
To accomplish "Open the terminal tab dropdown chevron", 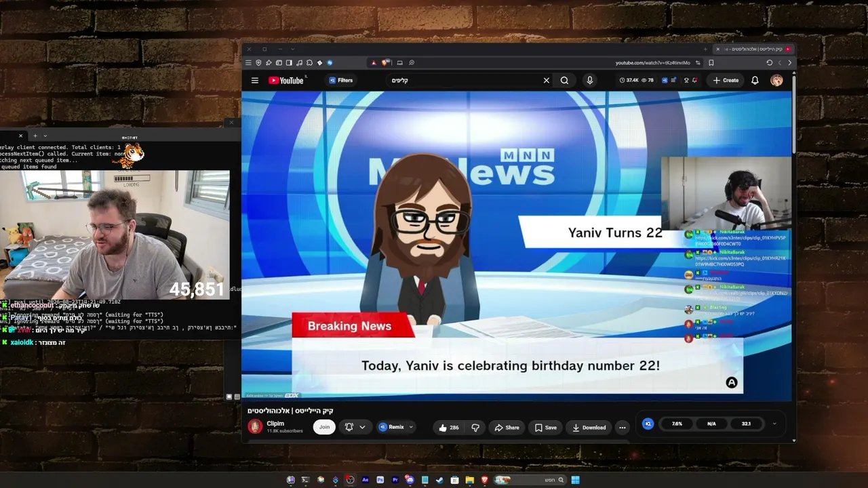I will (x=45, y=136).
